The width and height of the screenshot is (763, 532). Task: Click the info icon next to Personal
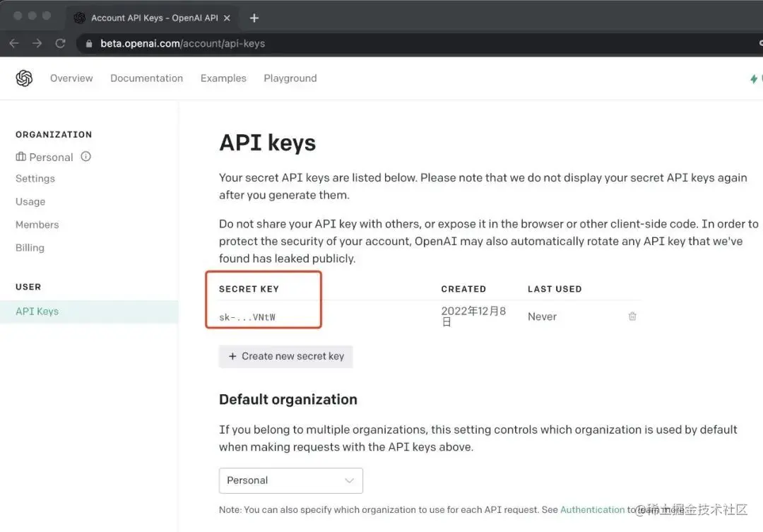[x=86, y=156]
